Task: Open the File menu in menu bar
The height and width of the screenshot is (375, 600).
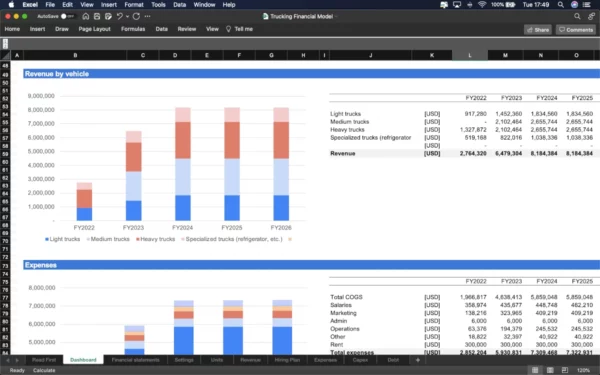Action: (50, 5)
